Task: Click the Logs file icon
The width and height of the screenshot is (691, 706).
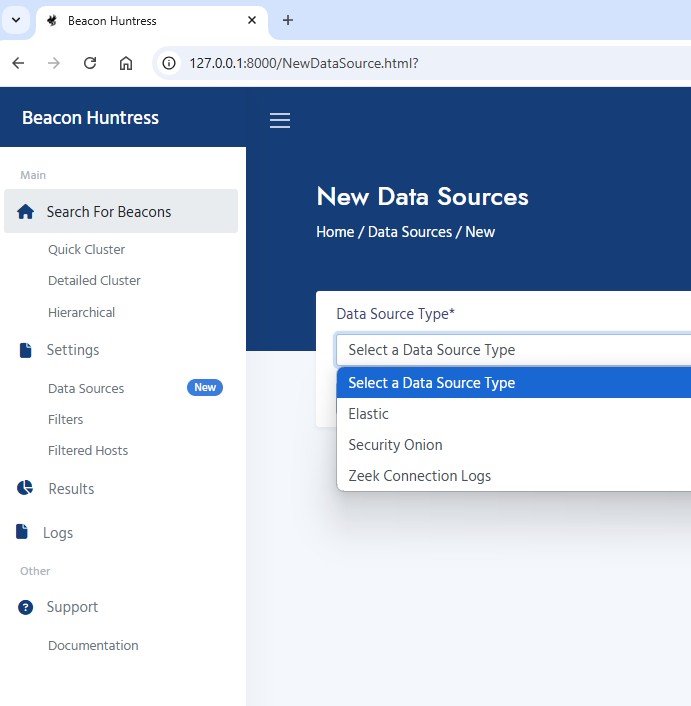Action: tap(22, 531)
